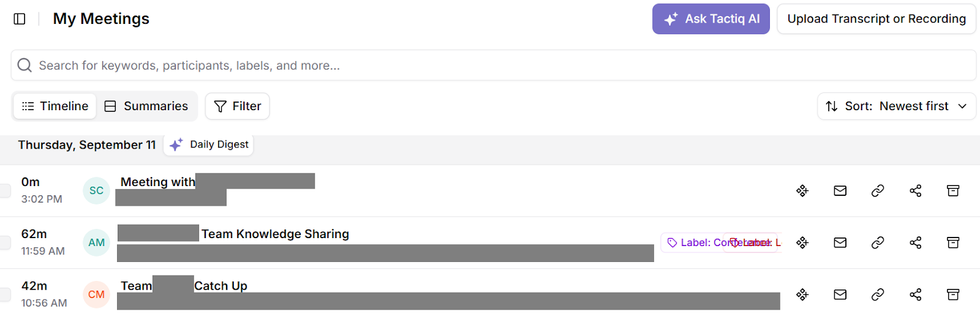Archive the 10:56 AM Catch Up meeting

pos(953,295)
